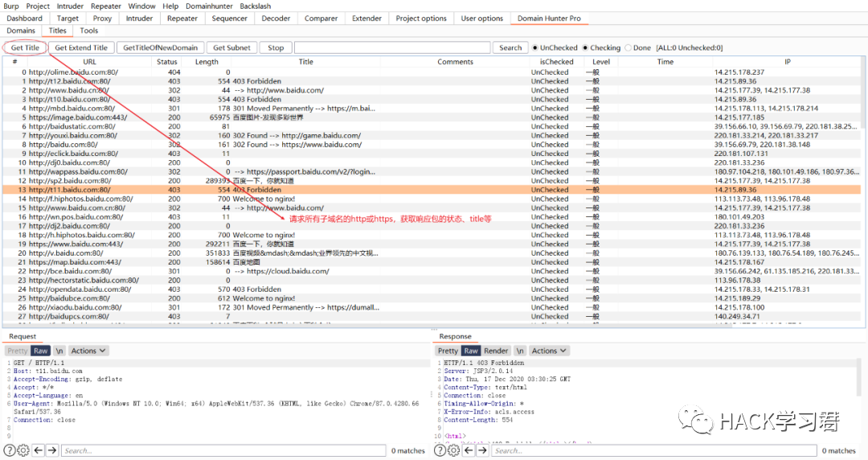Select row http://v.baidu.com:80/
Image resolution: width=868 pixels, height=460 pixels.
click(432, 253)
